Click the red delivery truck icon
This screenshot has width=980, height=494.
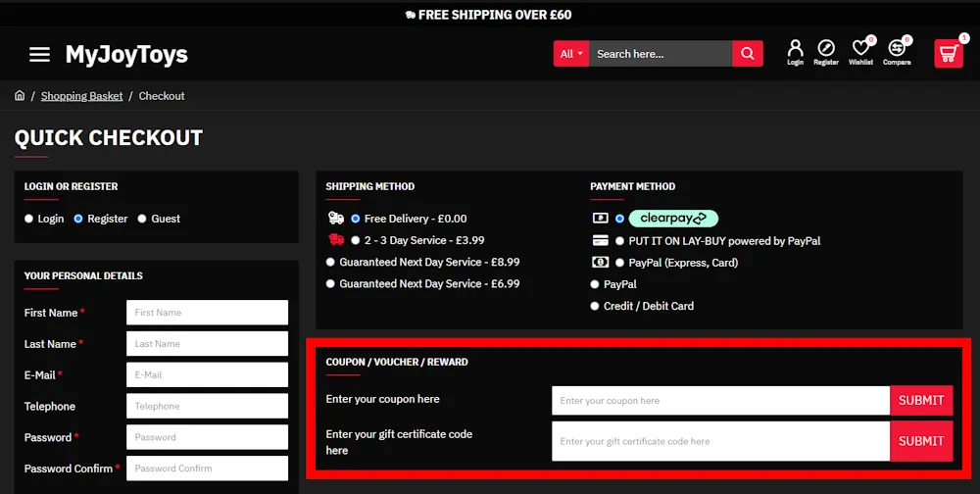click(x=336, y=239)
